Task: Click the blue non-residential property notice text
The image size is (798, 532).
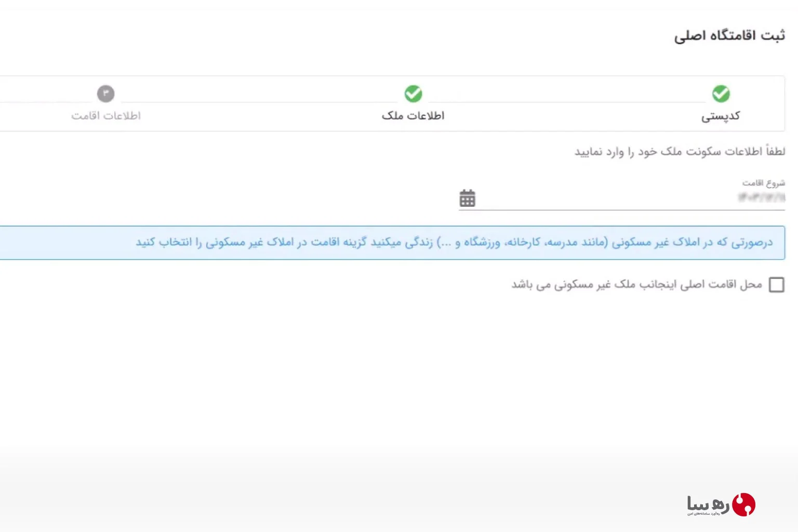Action: pos(454,242)
